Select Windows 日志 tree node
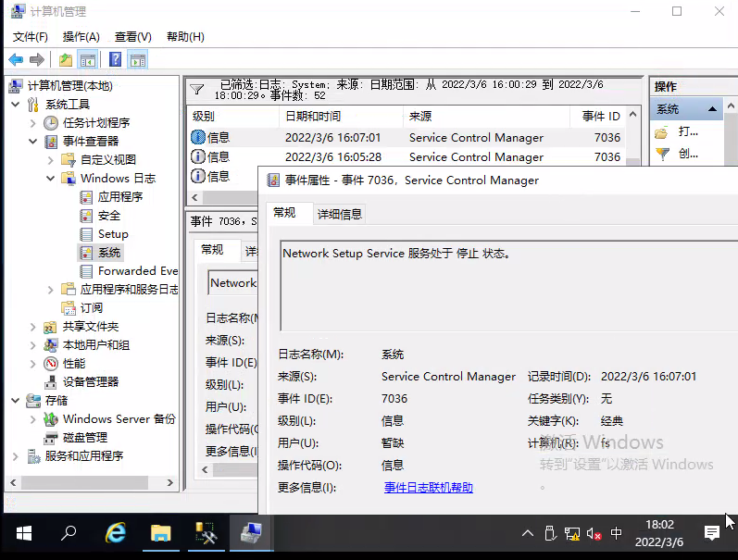This screenshot has width=738, height=560. [118, 179]
